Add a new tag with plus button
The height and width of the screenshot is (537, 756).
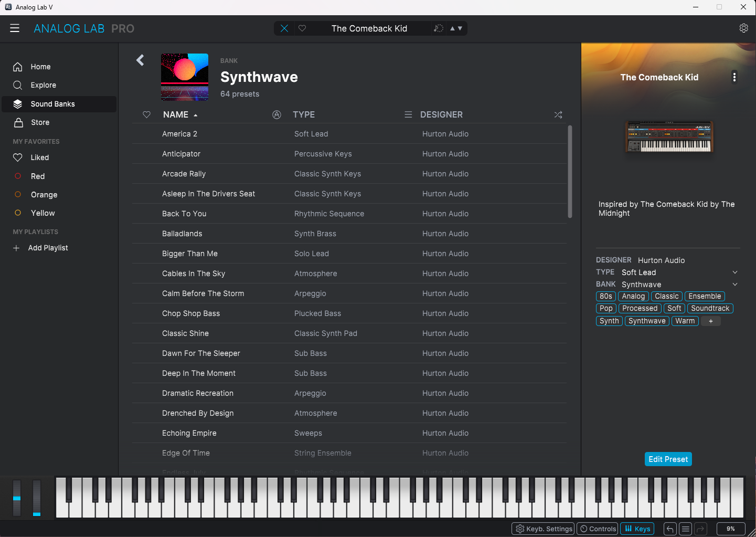pos(711,321)
